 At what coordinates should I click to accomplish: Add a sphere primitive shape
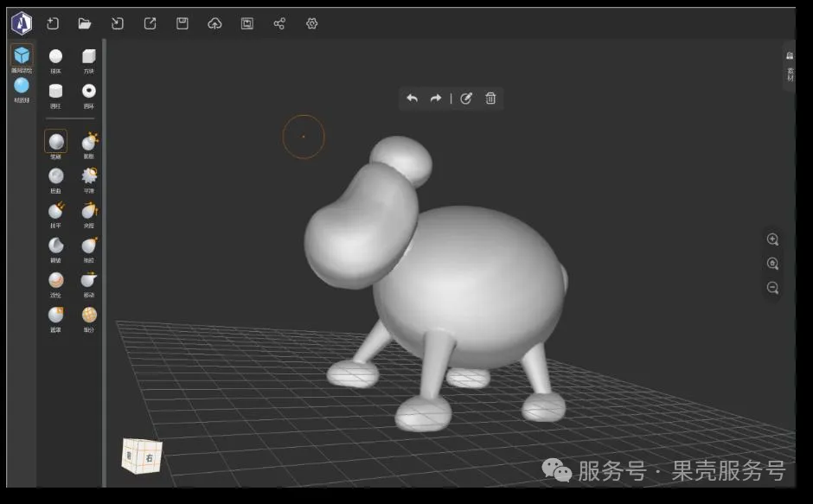pyautogui.click(x=55, y=61)
